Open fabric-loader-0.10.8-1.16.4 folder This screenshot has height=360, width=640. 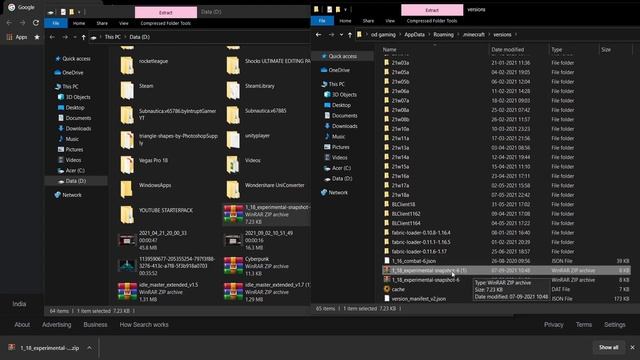[x=506, y=233]
